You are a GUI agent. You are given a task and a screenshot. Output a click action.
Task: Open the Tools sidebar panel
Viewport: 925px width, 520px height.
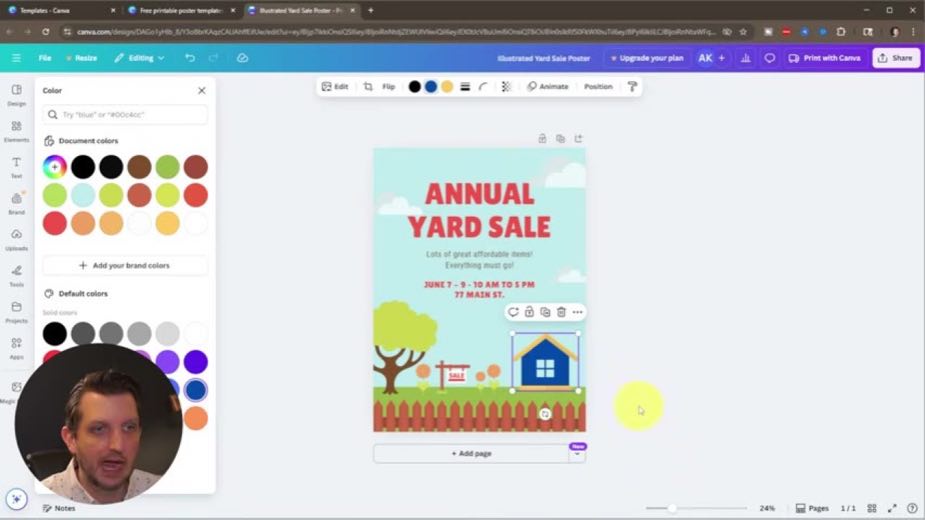point(17,276)
